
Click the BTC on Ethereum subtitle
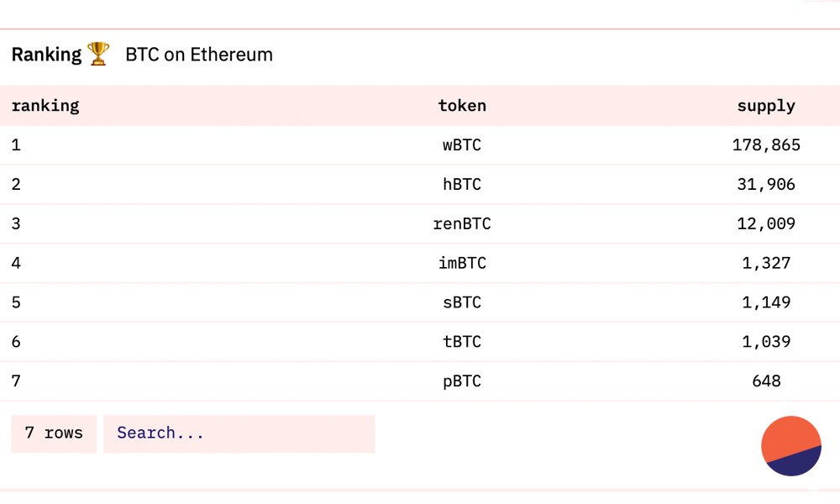pos(199,55)
